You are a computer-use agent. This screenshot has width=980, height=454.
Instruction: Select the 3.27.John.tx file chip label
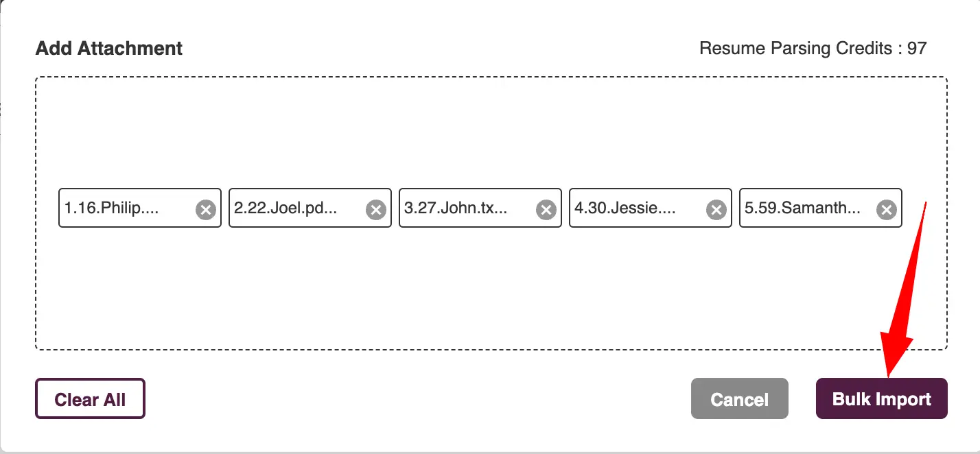[x=456, y=208]
